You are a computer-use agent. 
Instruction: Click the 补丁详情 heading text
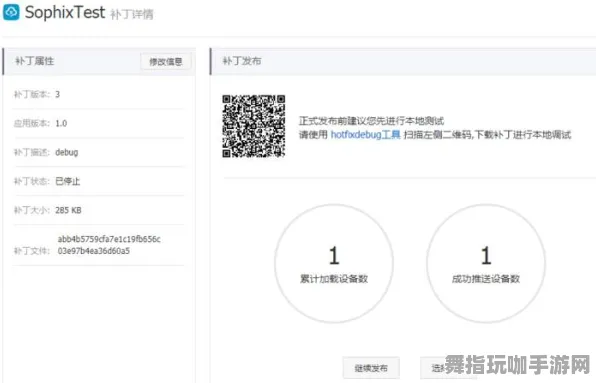[132, 15]
